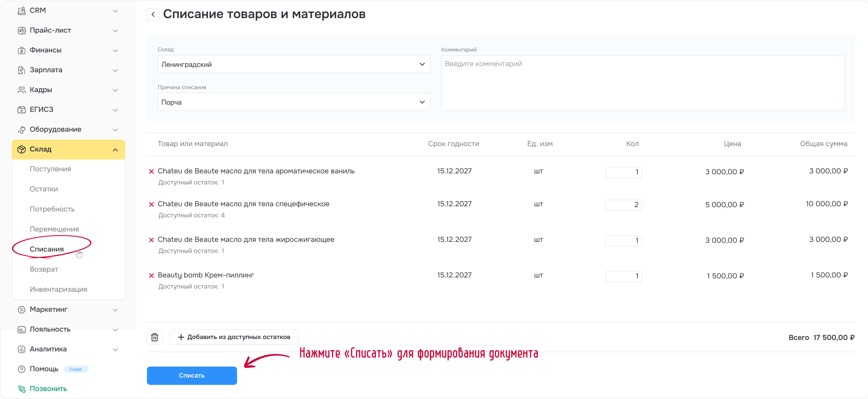Click the ЕГИСЗ sidebar icon
868x399 pixels.
[x=22, y=110]
